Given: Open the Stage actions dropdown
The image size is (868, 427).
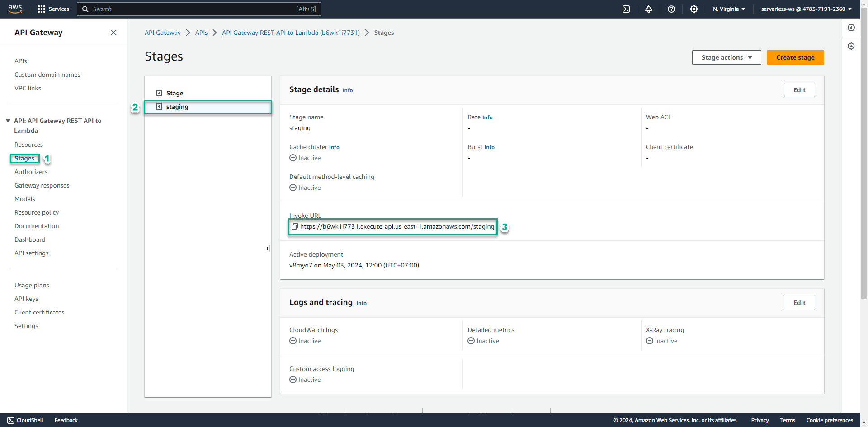Looking at the screenshot, I should pos(726,57).
